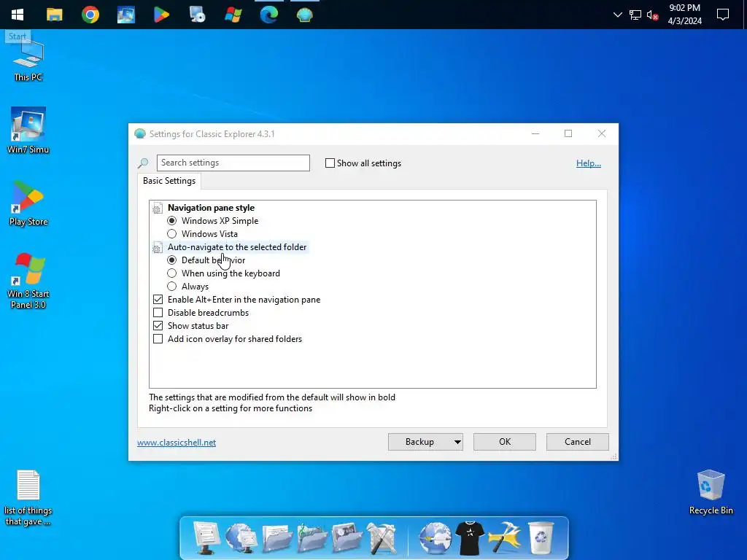
Task: Open the Start menu Windows logo
Action: point(18,15)
